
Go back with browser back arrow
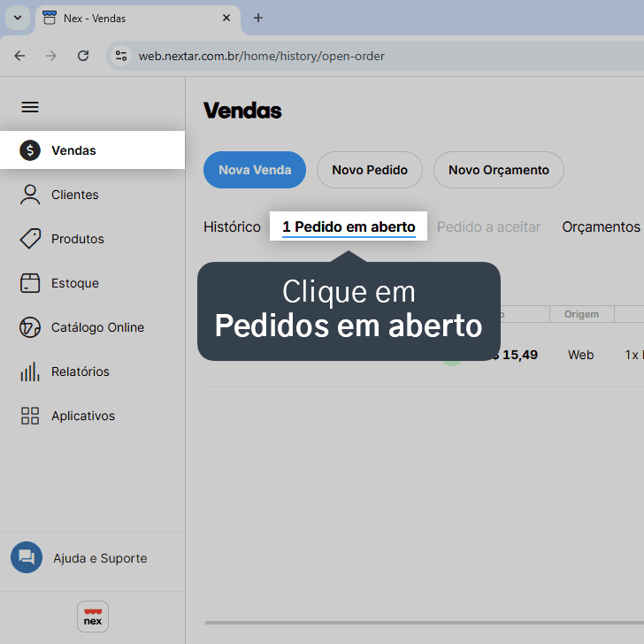click(x=19, y=56)
